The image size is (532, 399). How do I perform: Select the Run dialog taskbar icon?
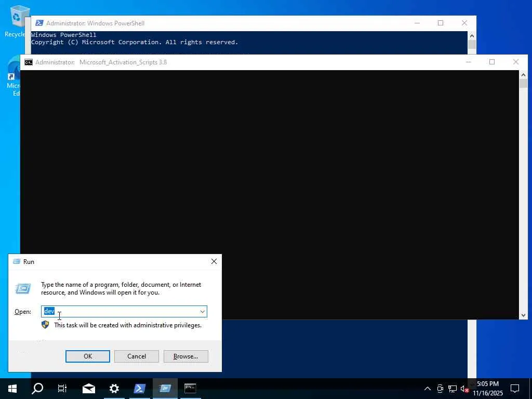(x=165, y=389)
